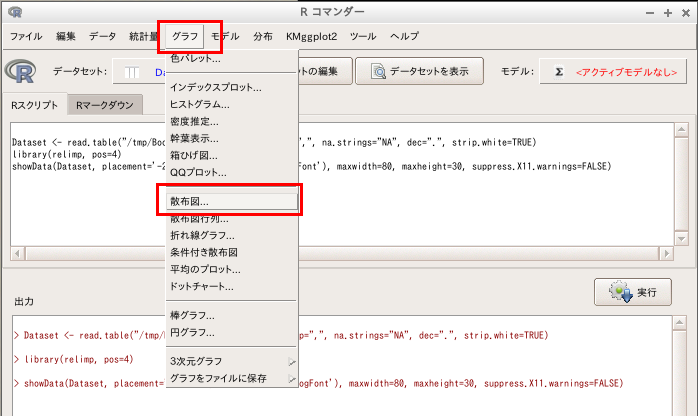Image resolution: width=698 pixels, height=416 pixels.
Task: Choose 色パレット... from the menu
Action: [x=231, y=58]
